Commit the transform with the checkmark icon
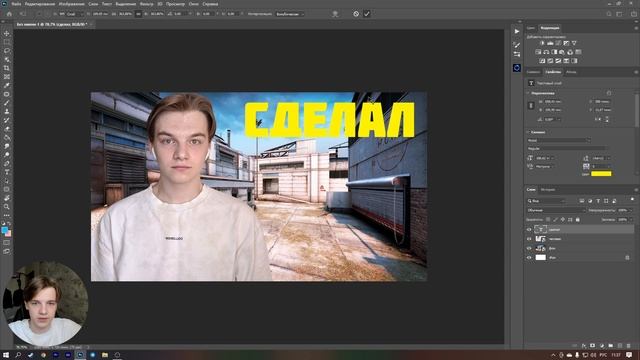The height and width of the screenshot is (360, 640). 367,14
